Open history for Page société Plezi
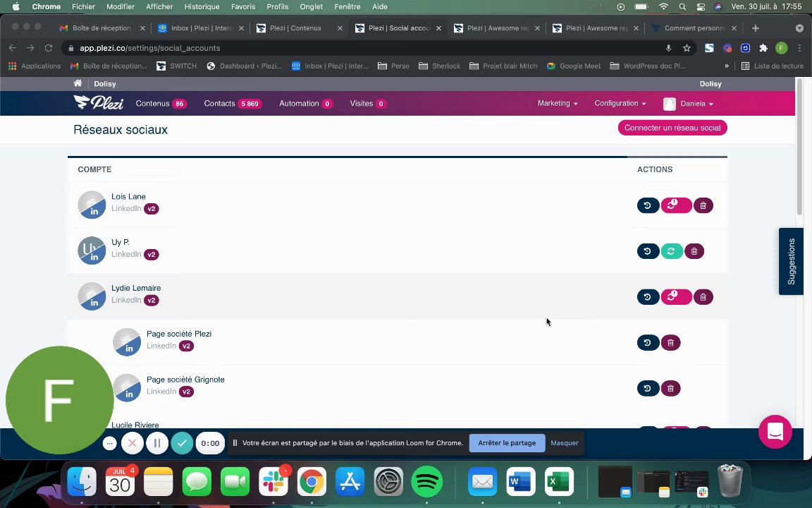812x508 pixels. point(648,343)
